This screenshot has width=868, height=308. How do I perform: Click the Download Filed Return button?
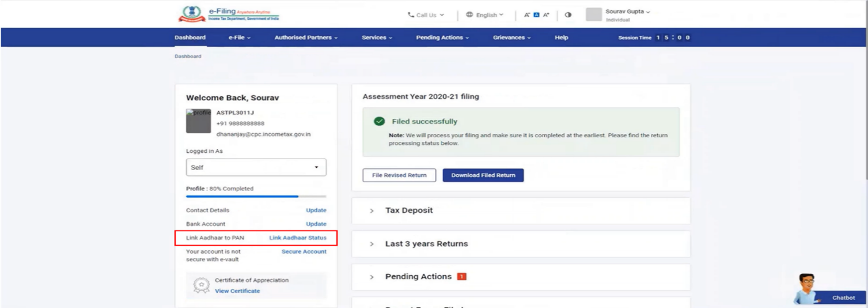click(483, 175)
